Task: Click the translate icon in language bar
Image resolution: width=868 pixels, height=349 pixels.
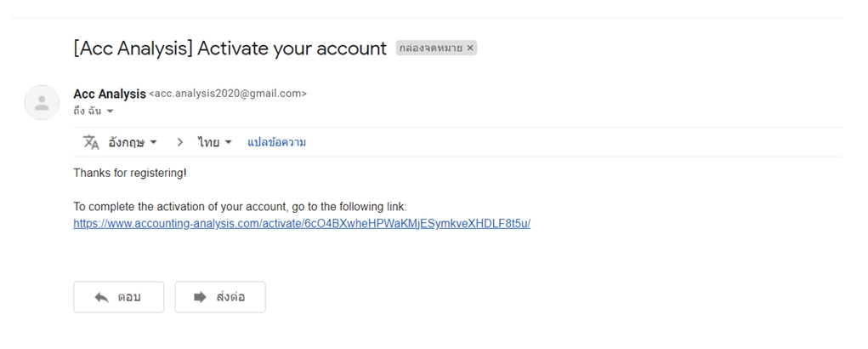Action: click(91, 142)
